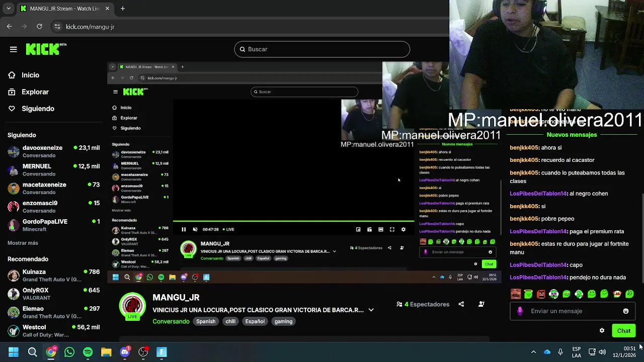Screen dimensions: 644x362
Task: Open recommended channel Kuinaza
Action: pyautogui.click(x=53, y=276)
